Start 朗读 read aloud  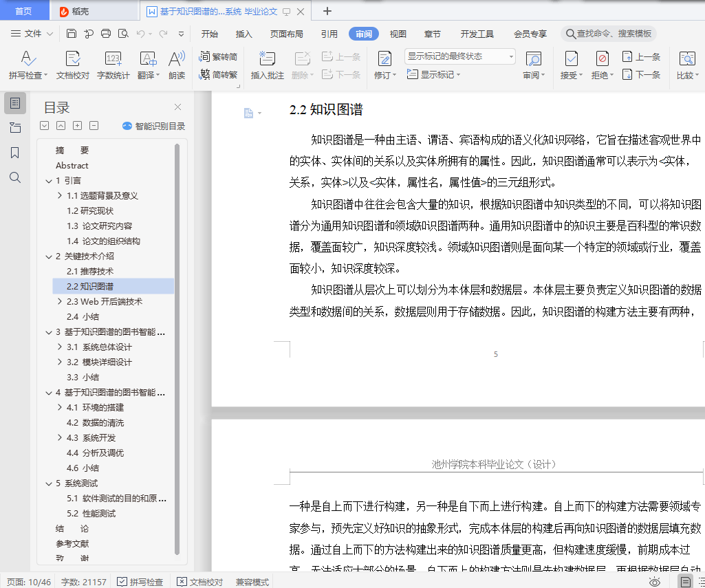[x=177, y=65]
